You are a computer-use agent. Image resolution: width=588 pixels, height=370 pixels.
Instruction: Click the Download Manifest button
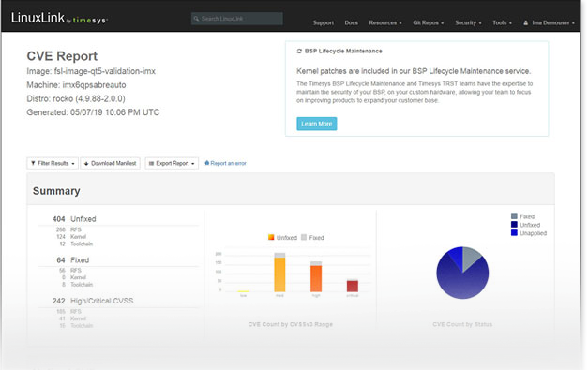pyautogui.click(x=111, y=163)
